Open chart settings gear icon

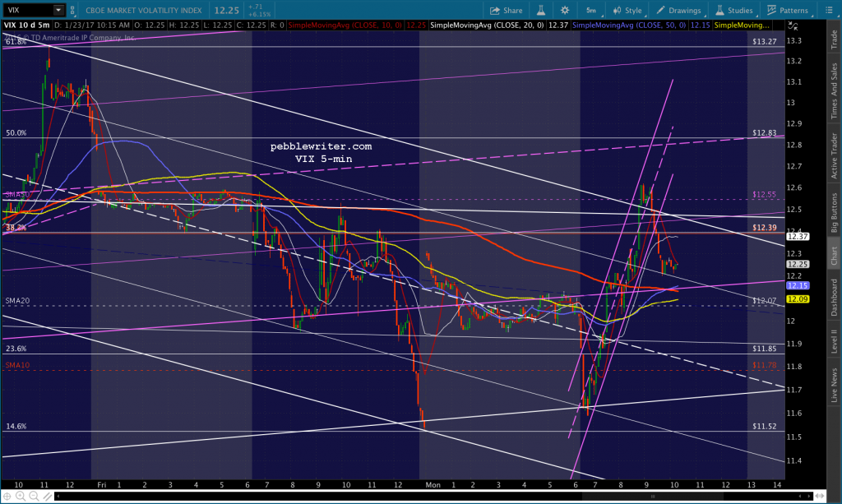pyautogui.click(x=565, y=10)
